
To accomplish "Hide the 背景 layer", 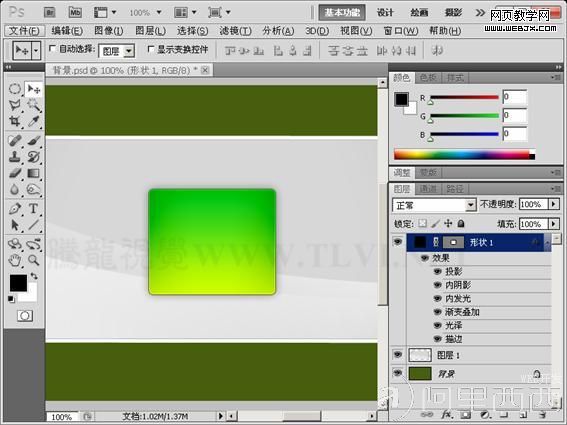I will (x=398, y=373).
